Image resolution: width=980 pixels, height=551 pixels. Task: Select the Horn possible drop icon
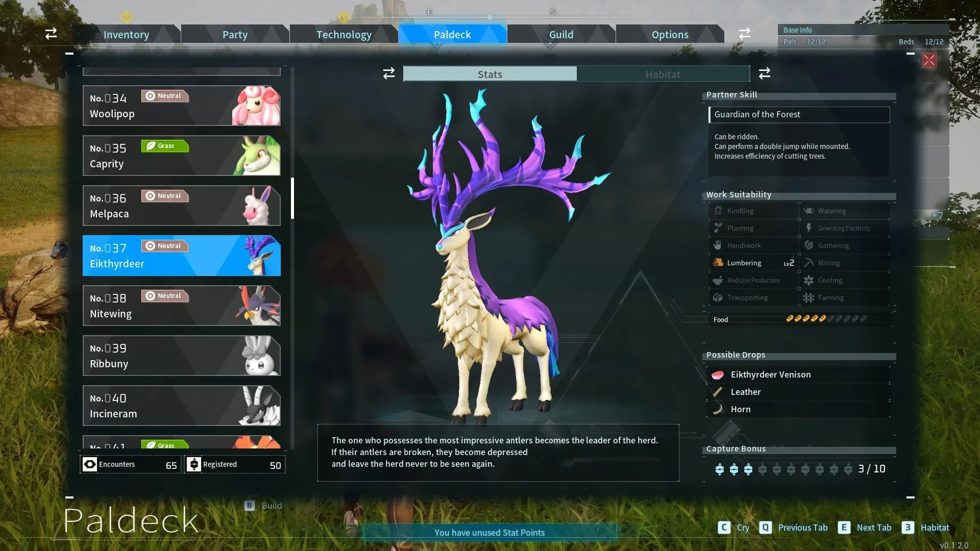[x=718, y=409]
